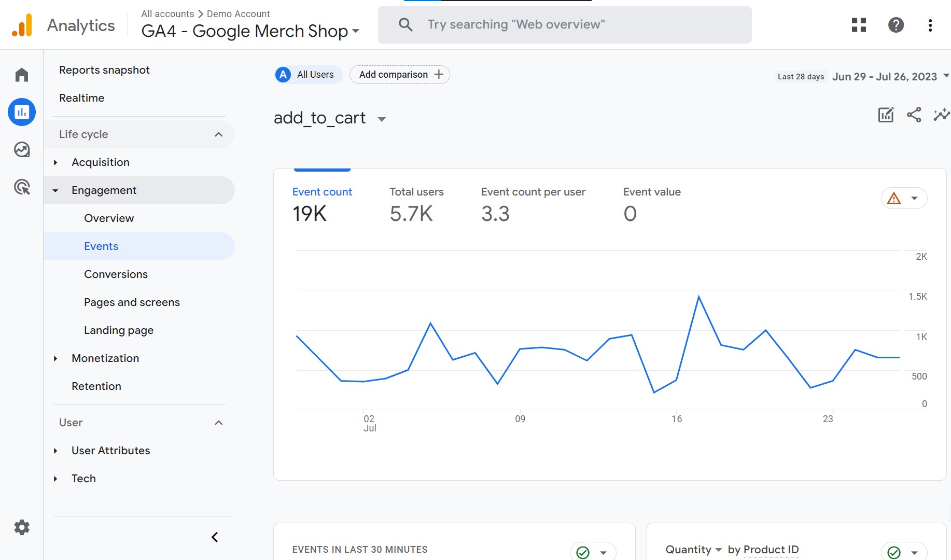
Task: Click the All accounts breadcrumb link
Action: pyautogui.click(x=167, y=14)
